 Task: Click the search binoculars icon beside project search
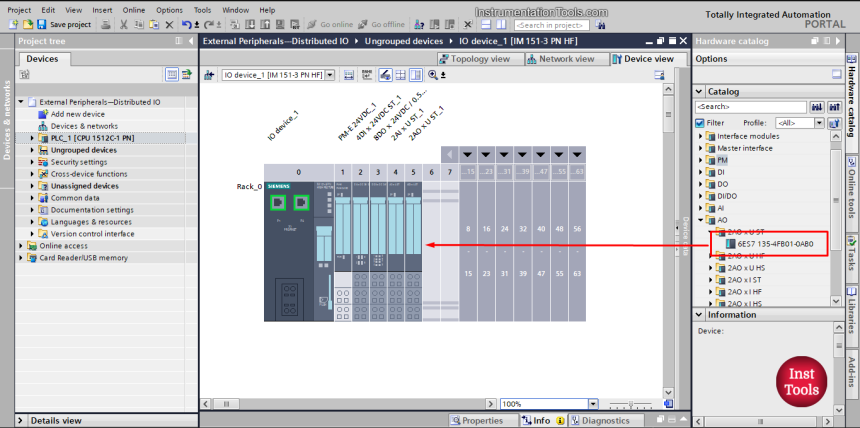pos(600,25)
